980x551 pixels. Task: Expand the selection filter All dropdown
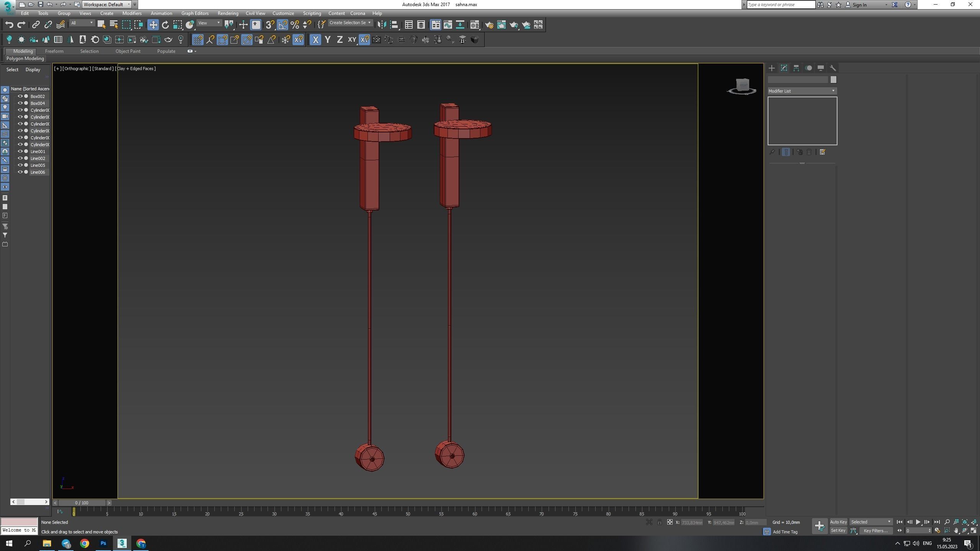[82, 23]
